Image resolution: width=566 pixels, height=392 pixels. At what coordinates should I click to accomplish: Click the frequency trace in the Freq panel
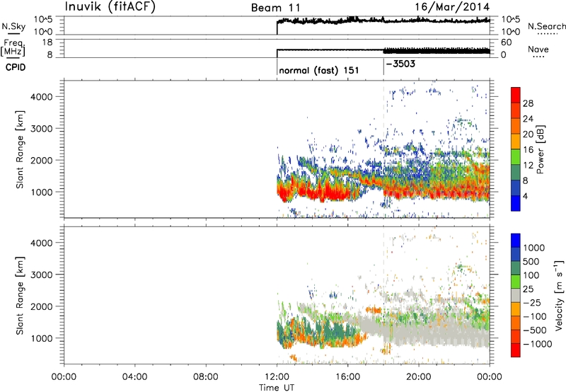[x=383, y=50]
